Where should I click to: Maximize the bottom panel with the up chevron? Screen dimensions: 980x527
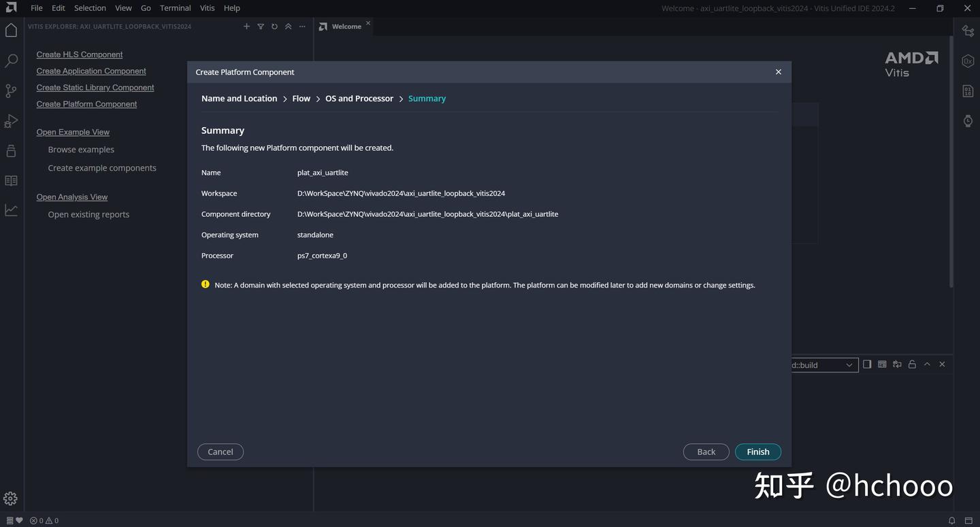pos(927,364)
